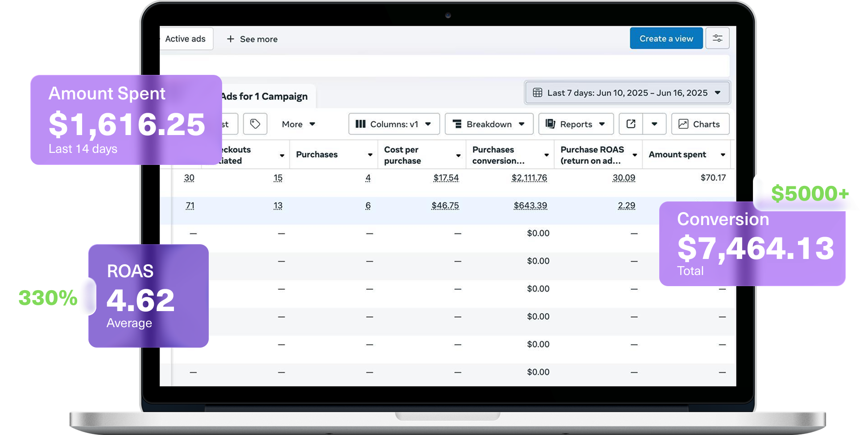
Task: Expand the Breakdown dropdown
Action: 488,124
